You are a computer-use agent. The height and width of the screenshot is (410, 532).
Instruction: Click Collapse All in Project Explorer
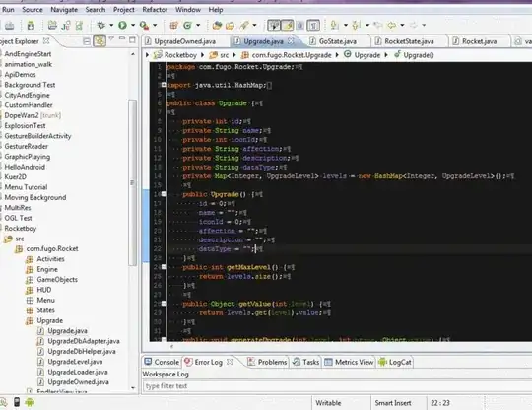coord(87,41)
